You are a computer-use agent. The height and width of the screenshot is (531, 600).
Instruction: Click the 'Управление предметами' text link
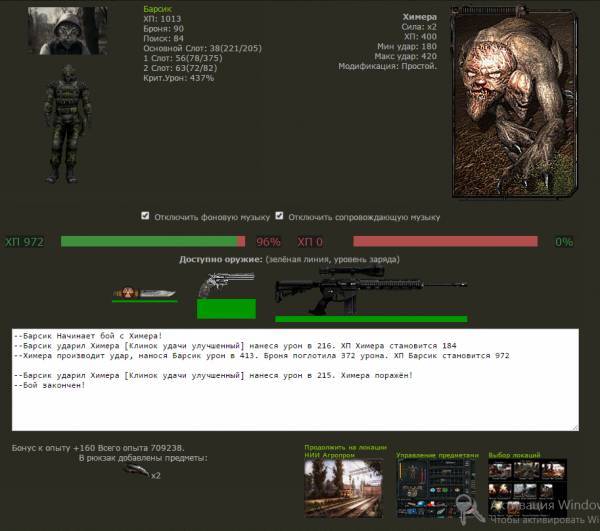point(437,454)
